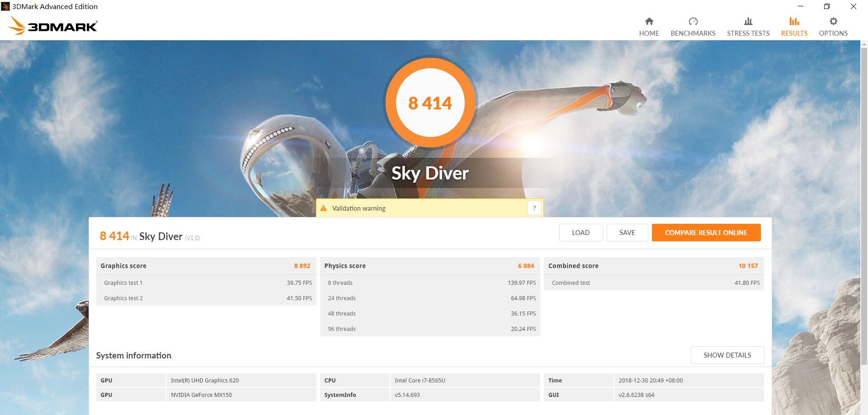Click the 139.97 FPS value
This screenshot has height=415, width=868.
522,283
